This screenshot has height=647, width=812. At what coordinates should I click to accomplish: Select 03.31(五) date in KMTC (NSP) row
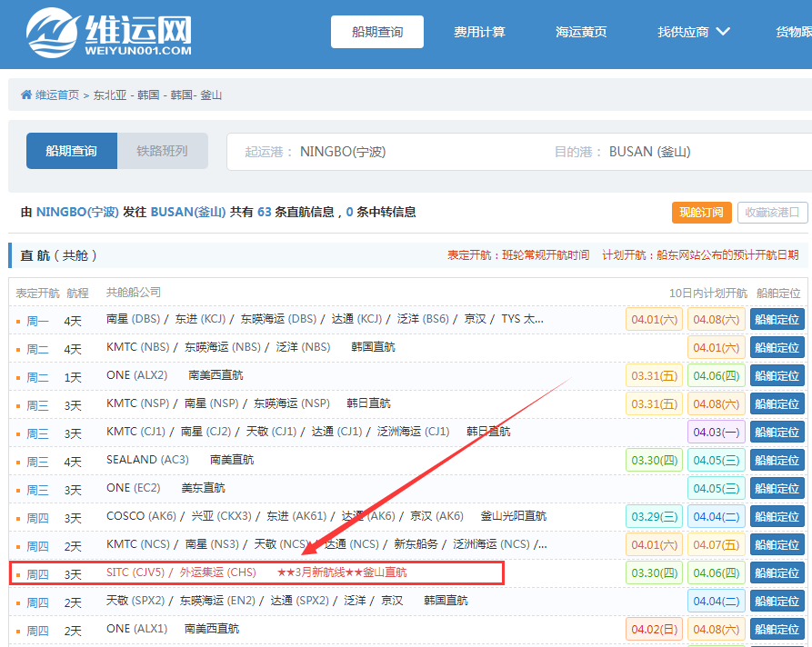click(x=655, y=403)
